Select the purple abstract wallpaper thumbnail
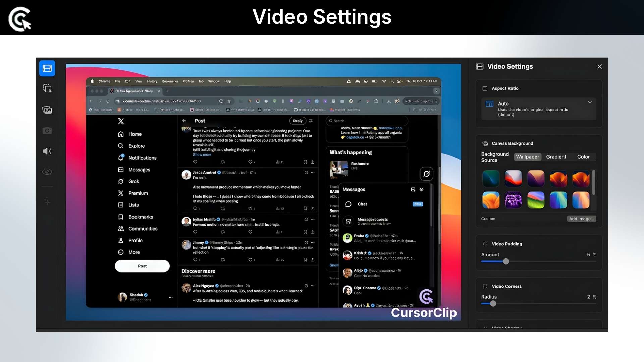The width and height of the screenshot is (644, 362). click(513, 200)
